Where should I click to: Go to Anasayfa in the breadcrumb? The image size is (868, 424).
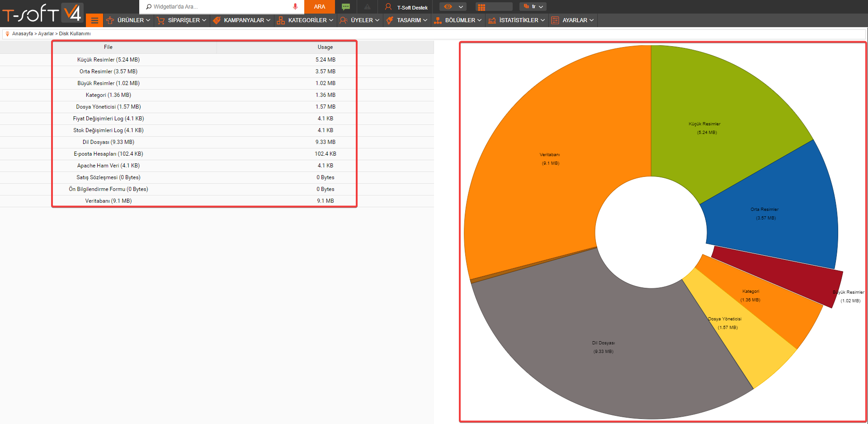23,33
